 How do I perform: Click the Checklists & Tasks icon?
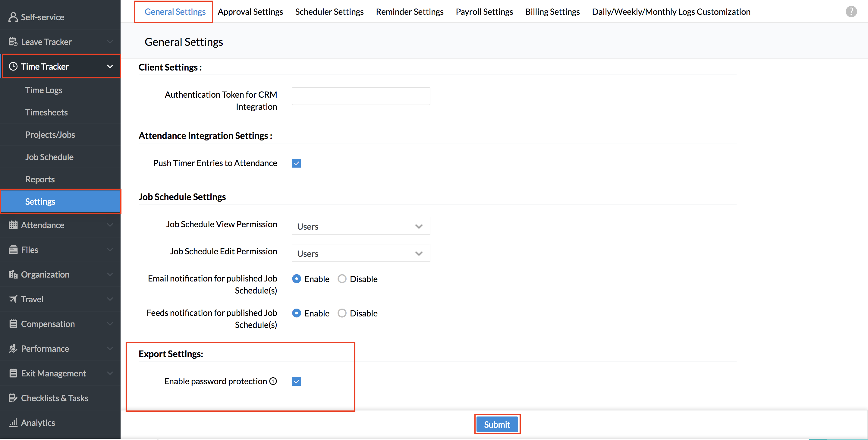point(13,398)
